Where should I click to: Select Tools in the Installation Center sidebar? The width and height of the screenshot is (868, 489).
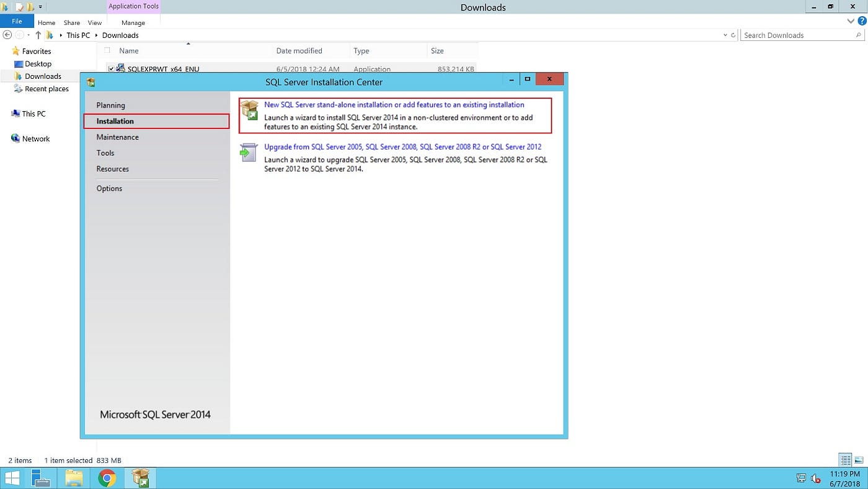(105, 153)
